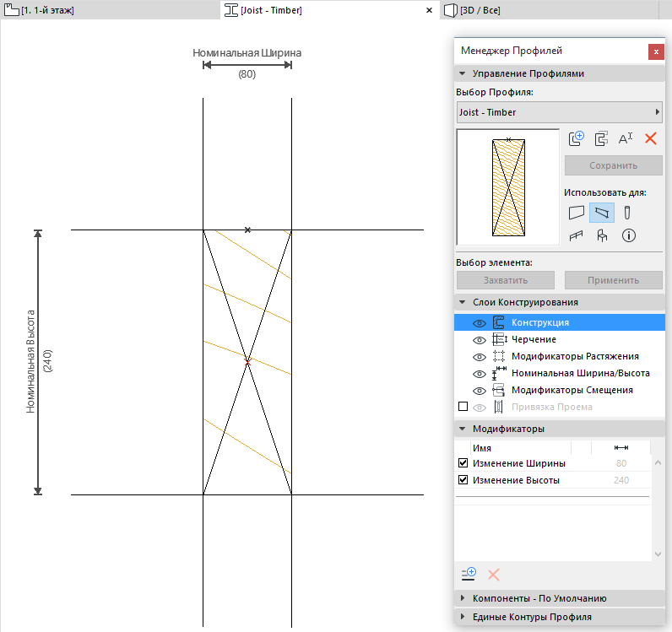
Task: Click the add new modifier icon
Action: [x=469, y=574]
